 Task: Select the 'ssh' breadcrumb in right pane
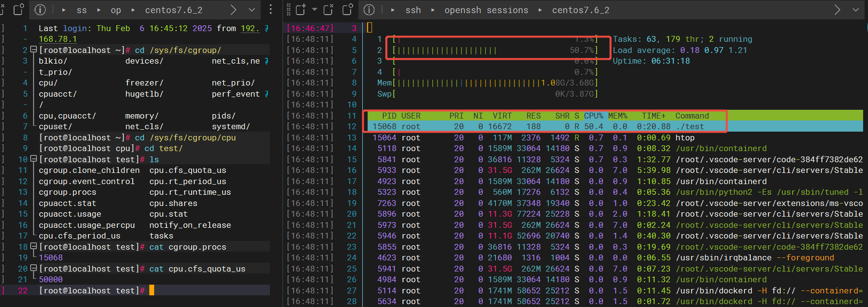[413, 10]
